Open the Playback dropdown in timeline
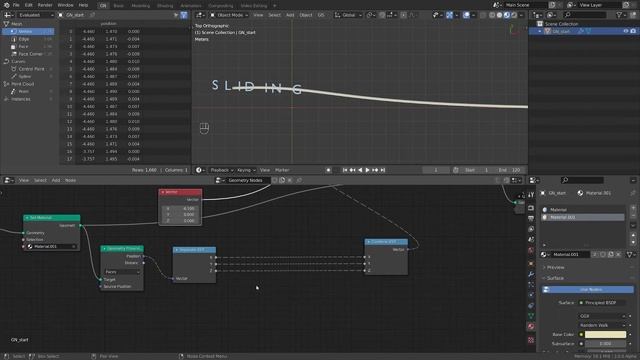The image size is (640, 360). click(x=222, y=170)
